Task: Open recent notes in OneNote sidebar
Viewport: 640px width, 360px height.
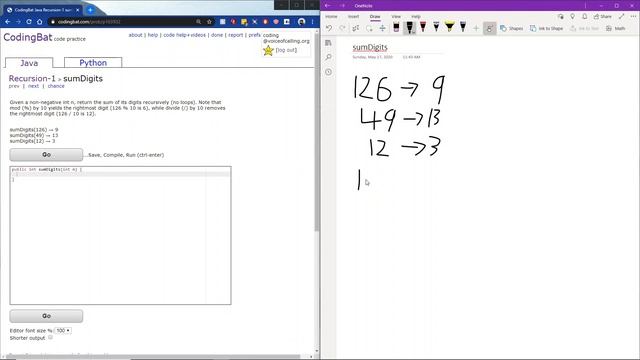Action: tap(329, 72)
